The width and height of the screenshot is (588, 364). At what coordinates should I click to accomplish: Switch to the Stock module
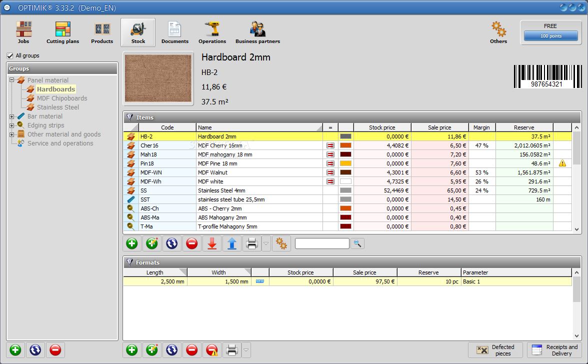tap(138, 32)
